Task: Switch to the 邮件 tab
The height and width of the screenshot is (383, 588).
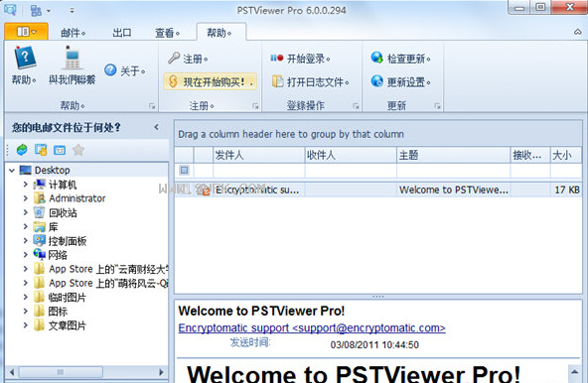Action: click(73, 33)
